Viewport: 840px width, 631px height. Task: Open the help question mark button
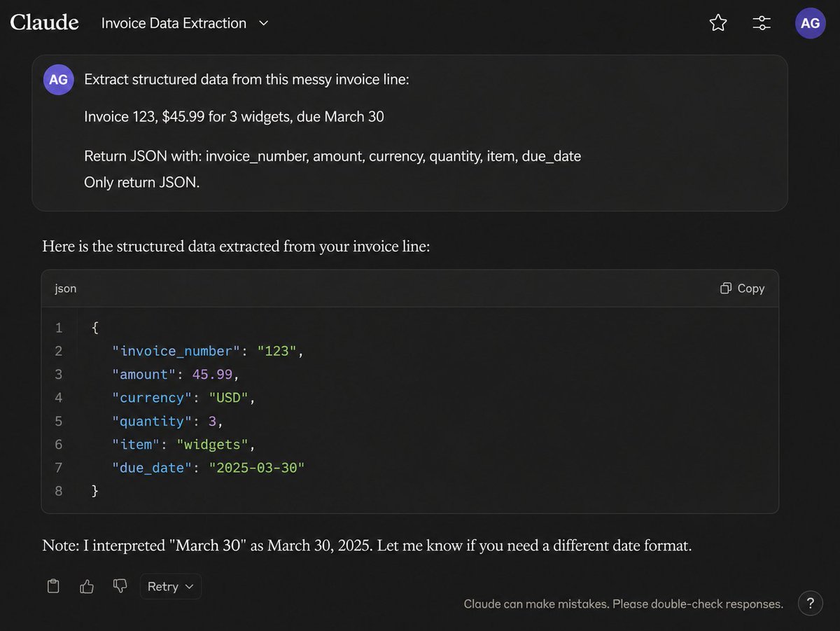[811, 603]
